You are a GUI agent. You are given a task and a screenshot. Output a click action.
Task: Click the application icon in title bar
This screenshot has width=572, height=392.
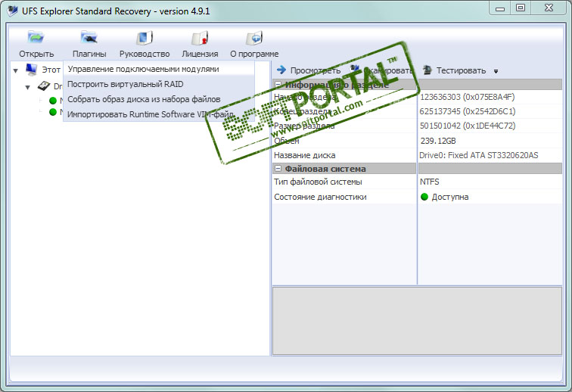point(12,11)
